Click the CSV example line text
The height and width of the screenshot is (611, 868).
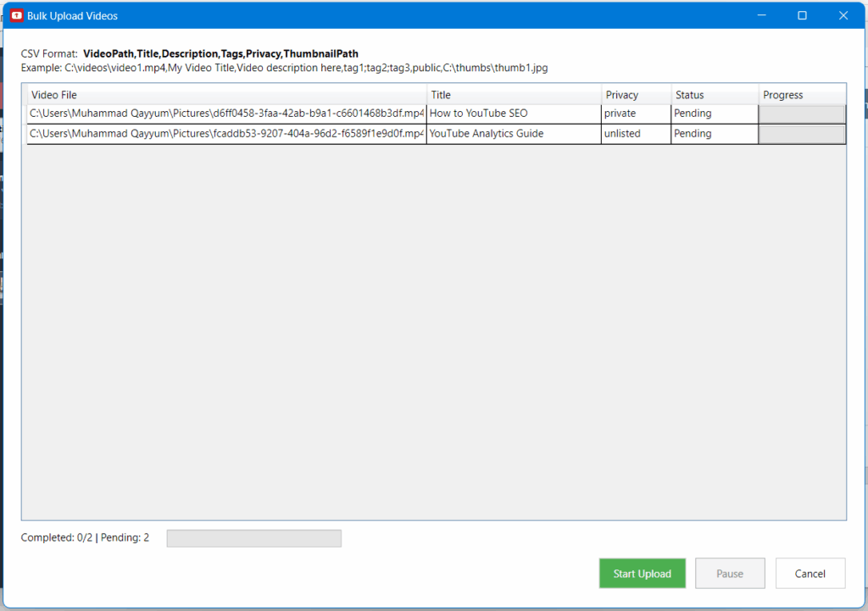point(284,68)
